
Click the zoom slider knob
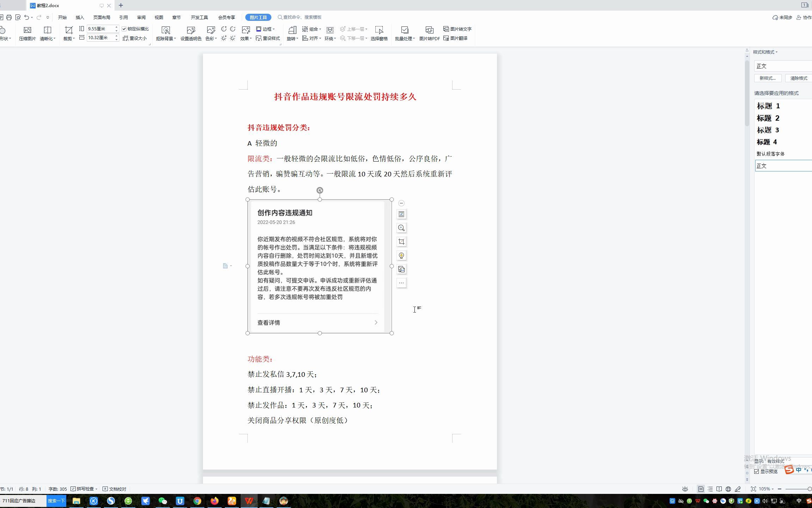(810, 489)
